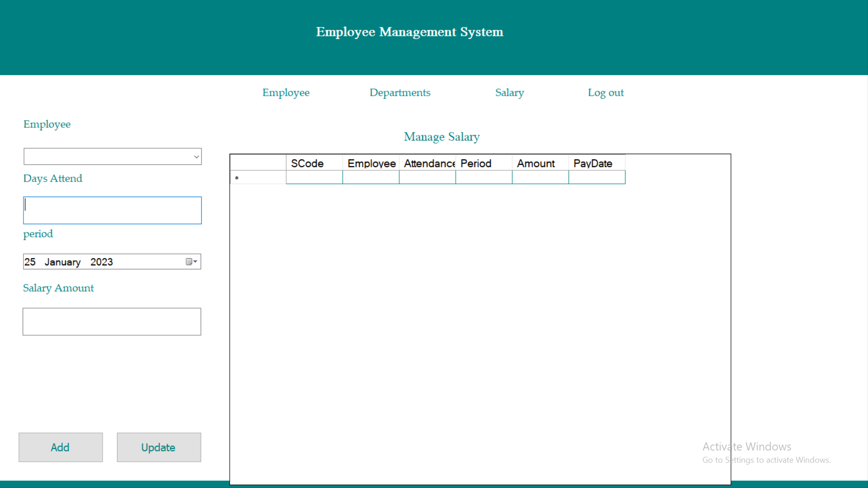Image resolution: width=868 pixels, height=488 pixels.
Task: Select the day value 25 in the date picker
Action: 30,262
